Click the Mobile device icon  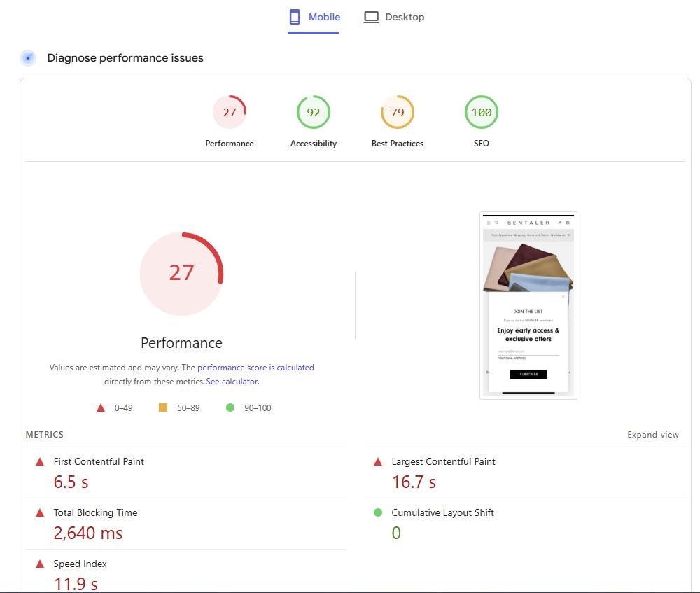[x=295, y=16]
